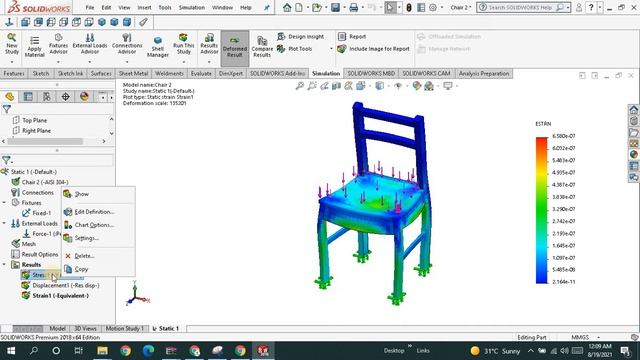This screenshot has height=360, width=640.
Task: Open Apply Material tool
Action: coord(35,47)
